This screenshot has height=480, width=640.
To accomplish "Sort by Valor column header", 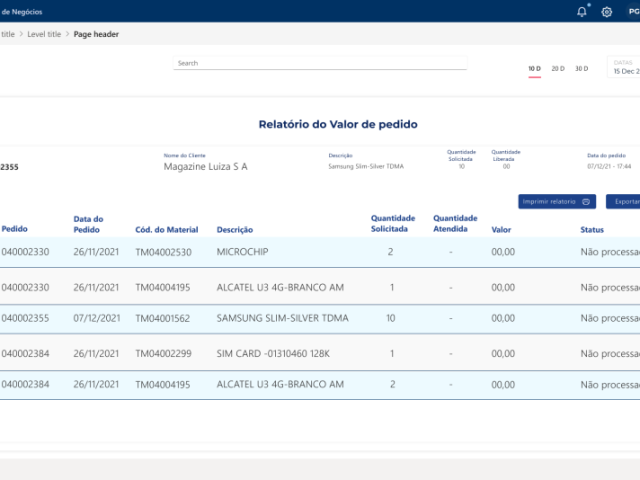I will click(x=501, y=230).
